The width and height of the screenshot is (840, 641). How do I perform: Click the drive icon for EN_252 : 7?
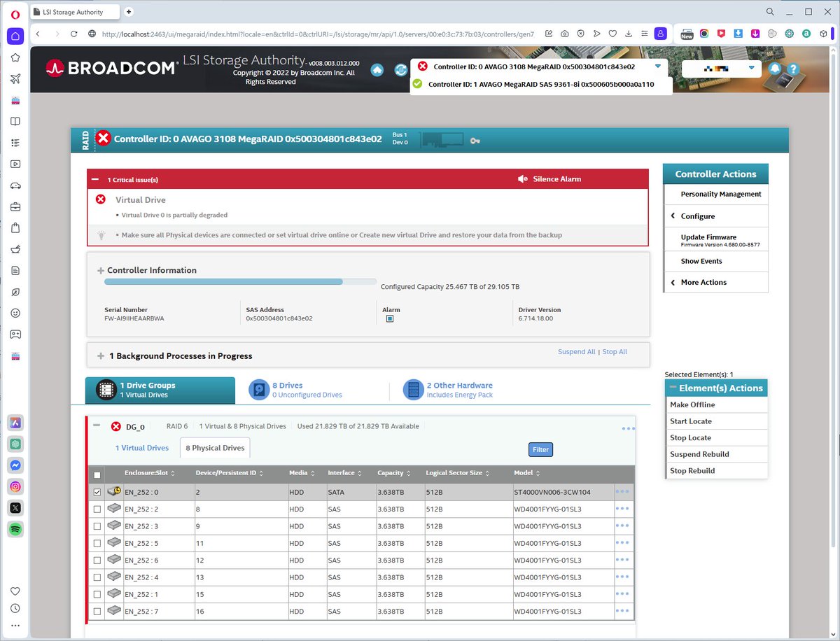114,612
